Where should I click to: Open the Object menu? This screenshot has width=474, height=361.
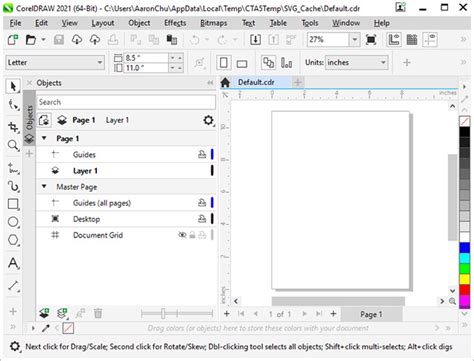[x=139, y=23]
